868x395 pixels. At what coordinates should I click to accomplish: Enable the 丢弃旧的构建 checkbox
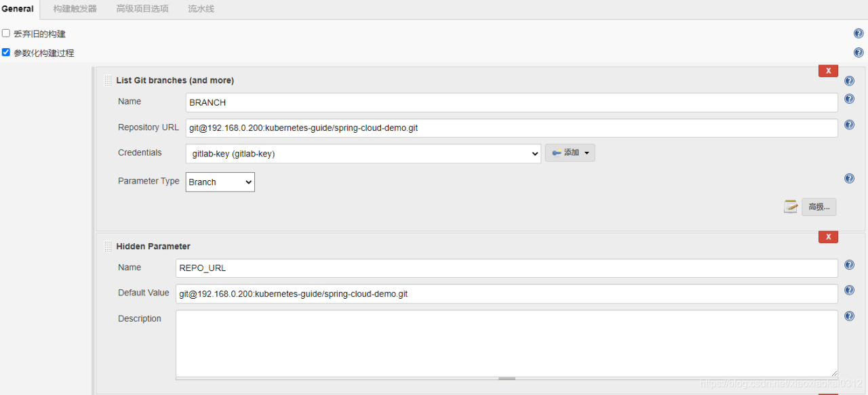6,33
